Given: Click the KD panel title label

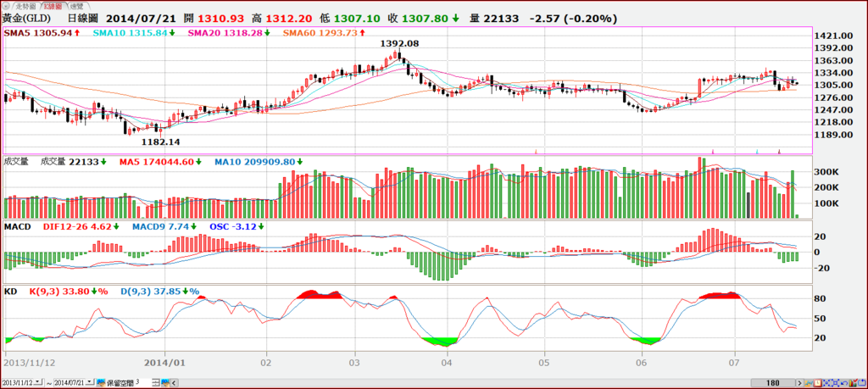Looking at the screenshot, I should 10,291.
